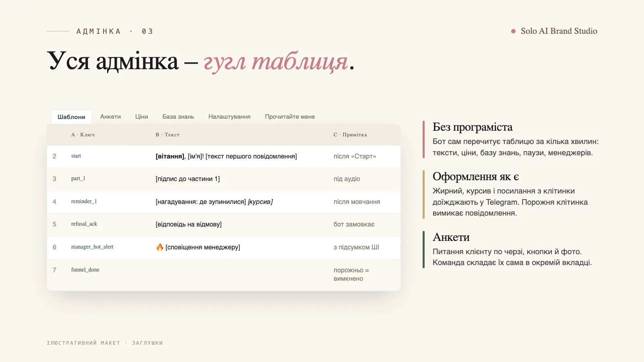
Task: Click the funnel_done key cell
Action: 85,270
